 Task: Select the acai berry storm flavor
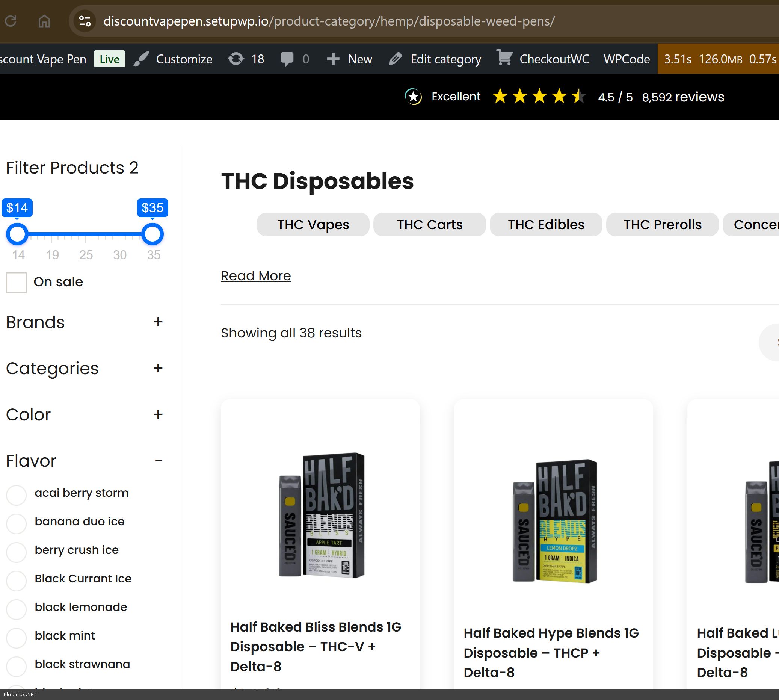16,494
